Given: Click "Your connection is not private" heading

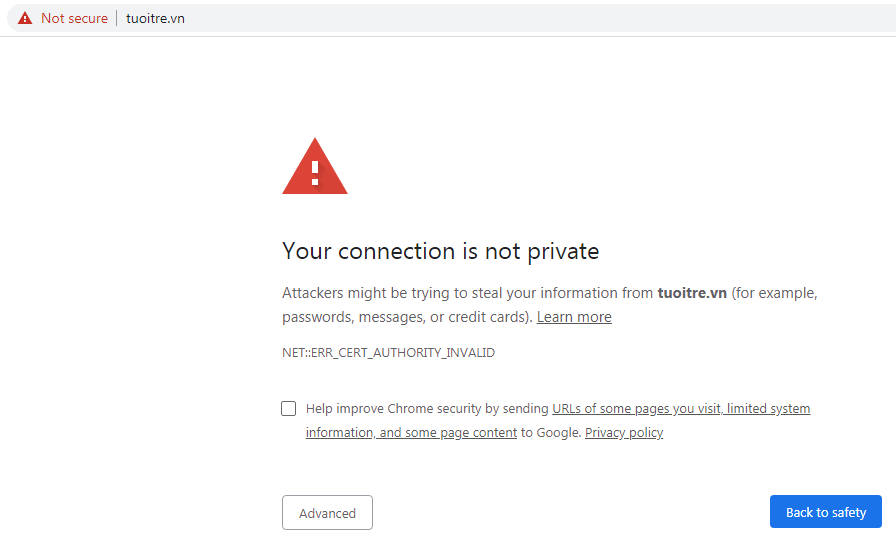Looking at the screenshot, I should 440,251.
